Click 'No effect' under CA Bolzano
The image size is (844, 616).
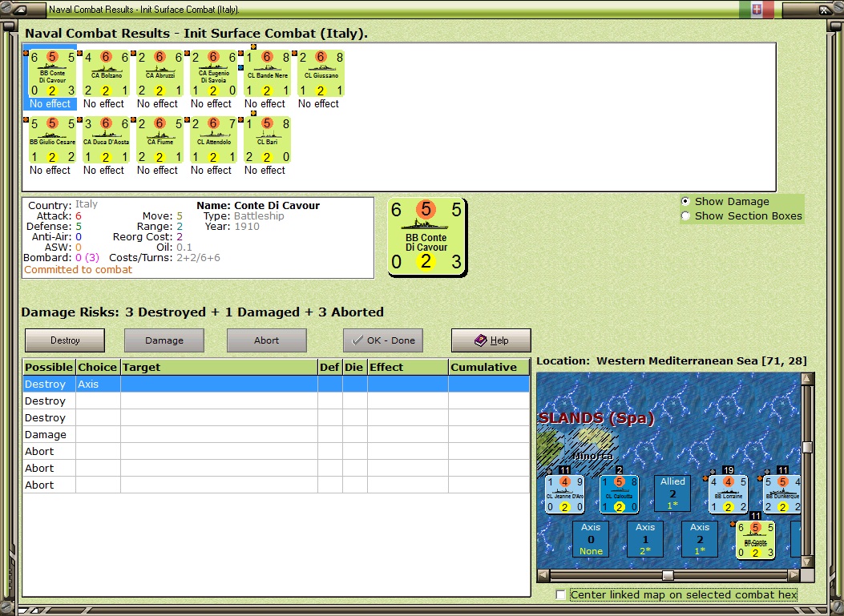pyautogui.click(x=104, y=104)
